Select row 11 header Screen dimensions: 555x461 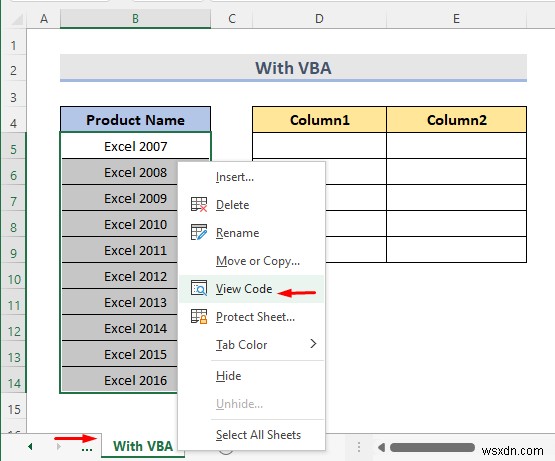point(13,301)
